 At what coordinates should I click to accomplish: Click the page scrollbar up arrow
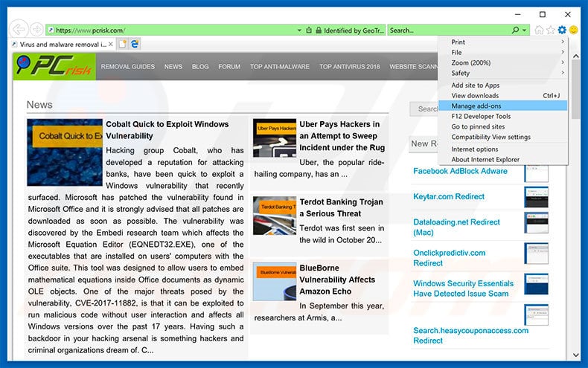575,57
